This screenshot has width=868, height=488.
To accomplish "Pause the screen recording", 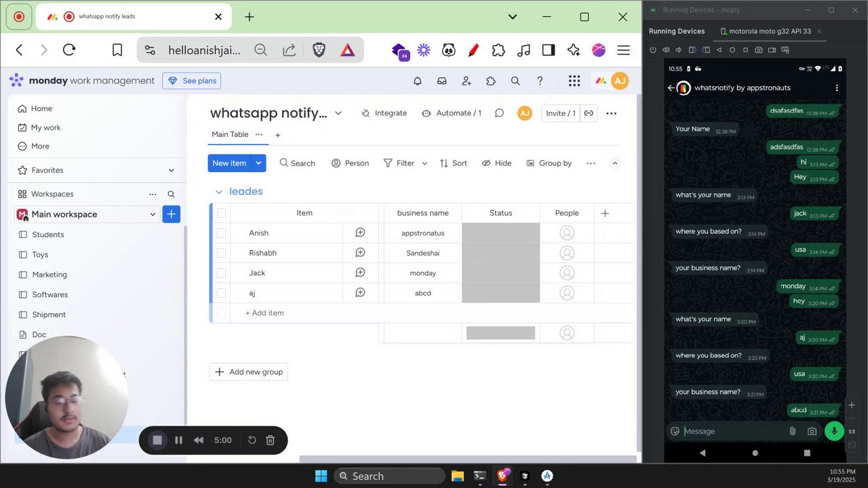I will 178,440.
